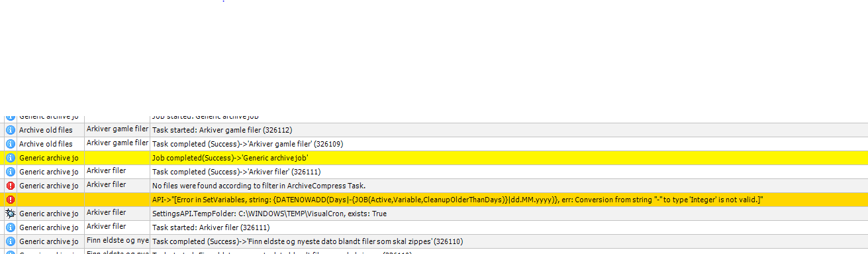
Task: Click info icon of 'Arkiver filer' (326111) completed row
Action: click(x=10, y=172)
